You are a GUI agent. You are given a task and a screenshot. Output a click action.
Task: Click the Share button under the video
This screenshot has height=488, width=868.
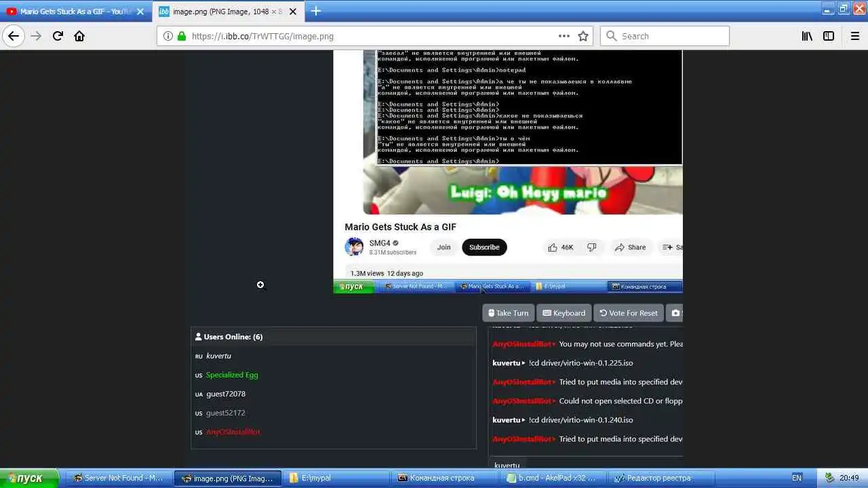point(631,247)
